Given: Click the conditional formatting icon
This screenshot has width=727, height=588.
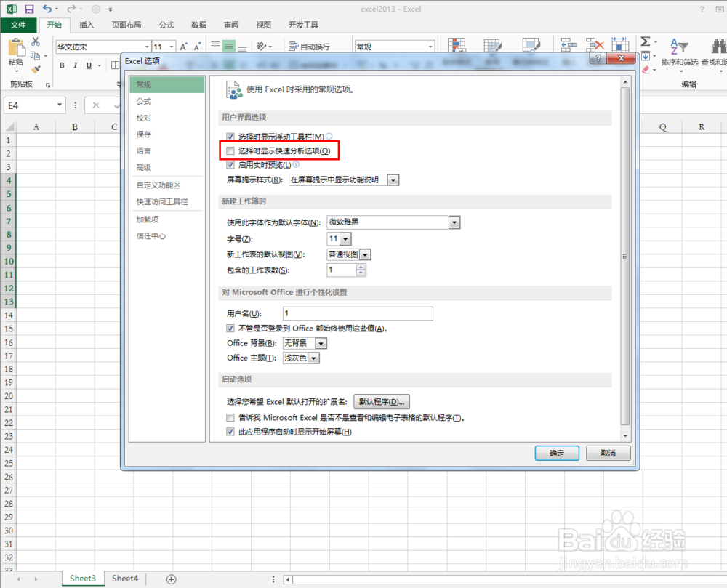Looking at the screenshot, I should [457, 46].
